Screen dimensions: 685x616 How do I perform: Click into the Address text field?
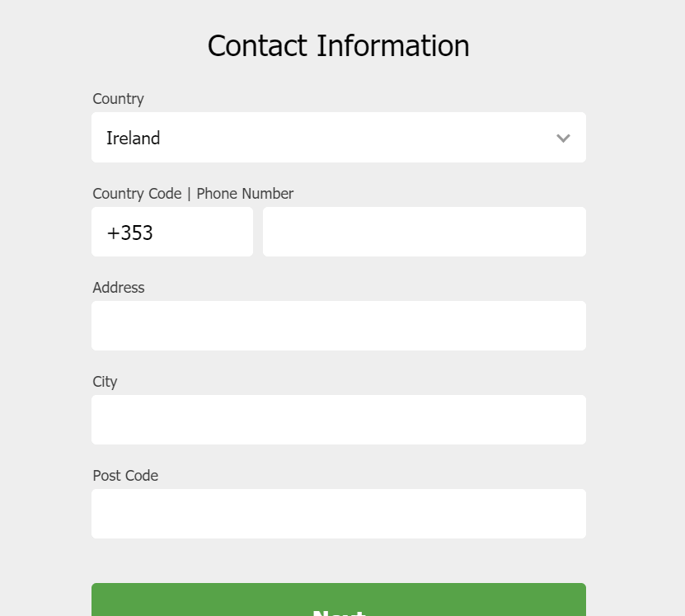click(x=339, y=326)
